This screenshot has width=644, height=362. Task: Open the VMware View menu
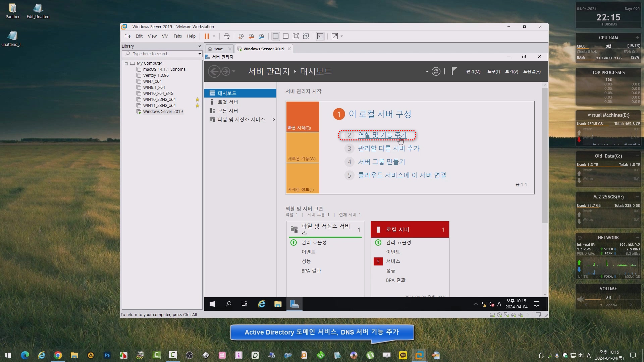(152, 36)
